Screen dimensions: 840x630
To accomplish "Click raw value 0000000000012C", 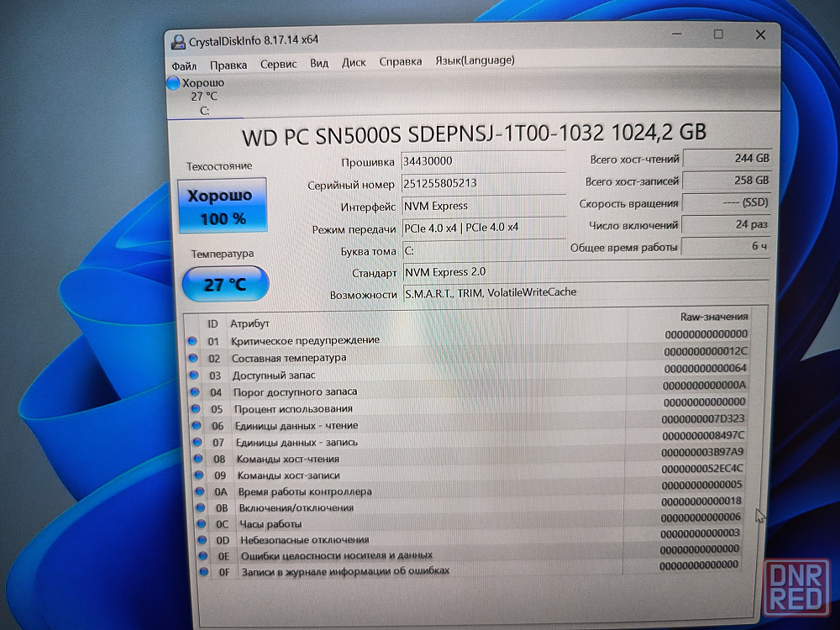I will (x=705, y=351).
